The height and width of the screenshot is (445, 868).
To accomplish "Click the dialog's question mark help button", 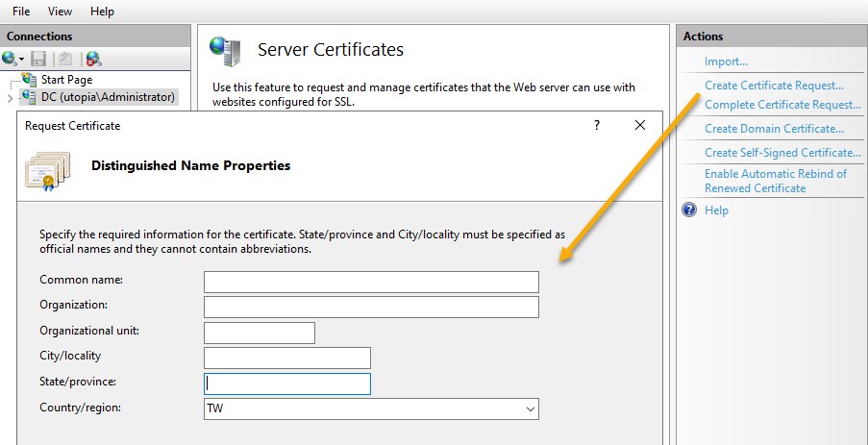I will point(597,125).
